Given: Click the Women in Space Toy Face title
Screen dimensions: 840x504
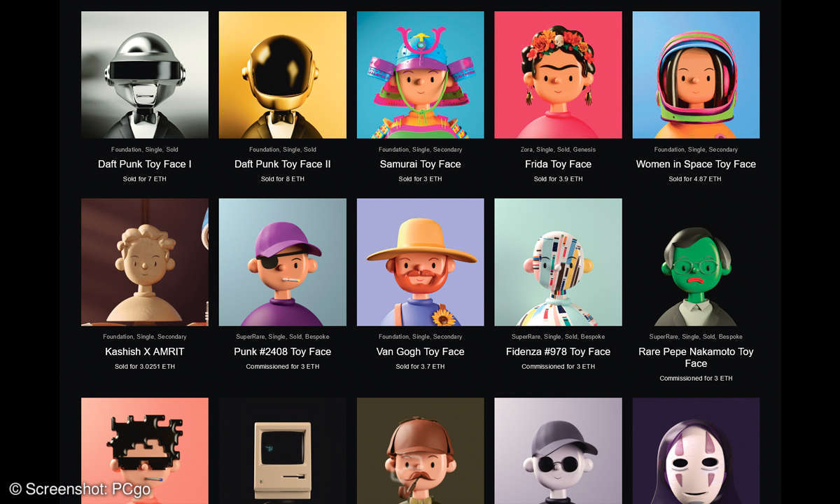Looking at the screenshot, I should click(696, 164).
